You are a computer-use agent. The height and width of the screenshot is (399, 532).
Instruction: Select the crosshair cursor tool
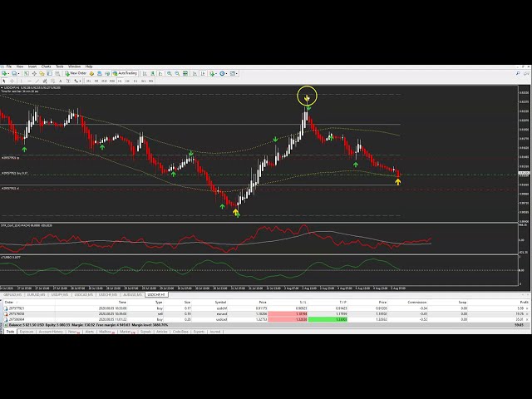point(12,81)
